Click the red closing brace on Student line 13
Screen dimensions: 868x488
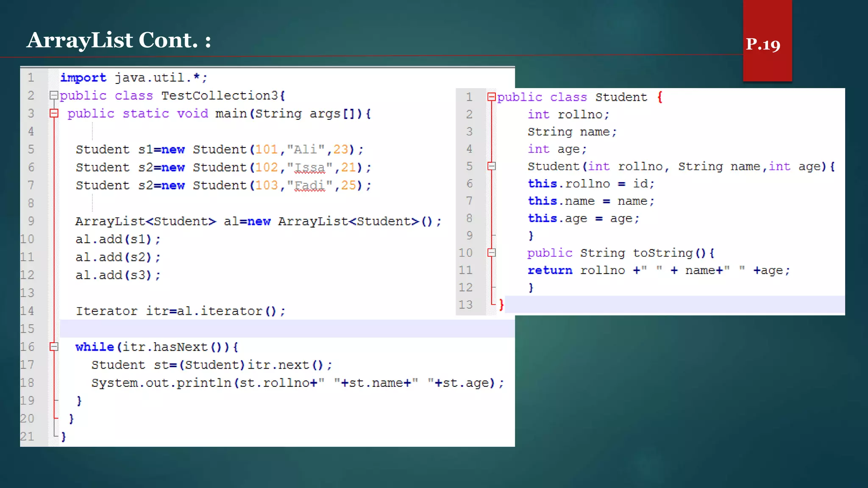[501, 305]
